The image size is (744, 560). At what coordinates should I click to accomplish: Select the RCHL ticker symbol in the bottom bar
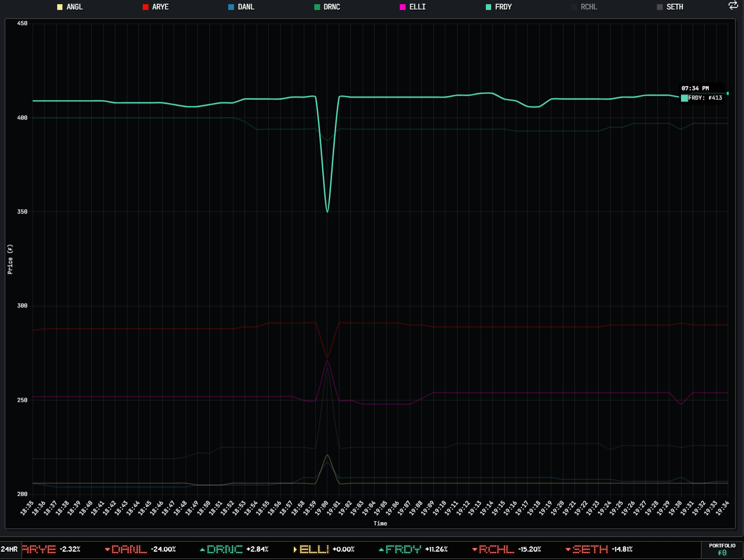pyautogui.click(x=496, y=549)
